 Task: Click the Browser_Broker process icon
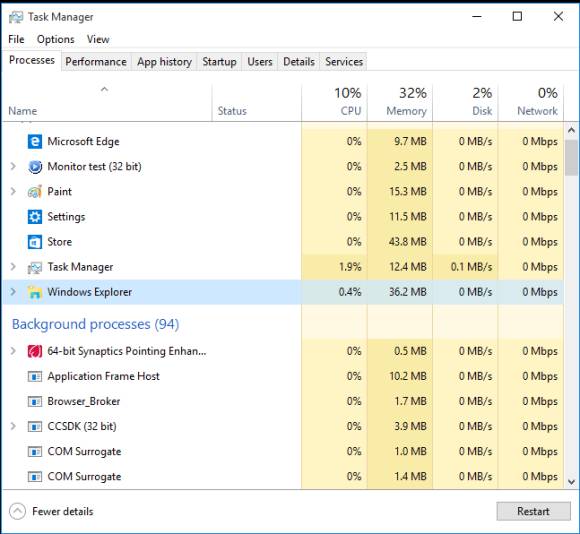(x=35, y=402)
